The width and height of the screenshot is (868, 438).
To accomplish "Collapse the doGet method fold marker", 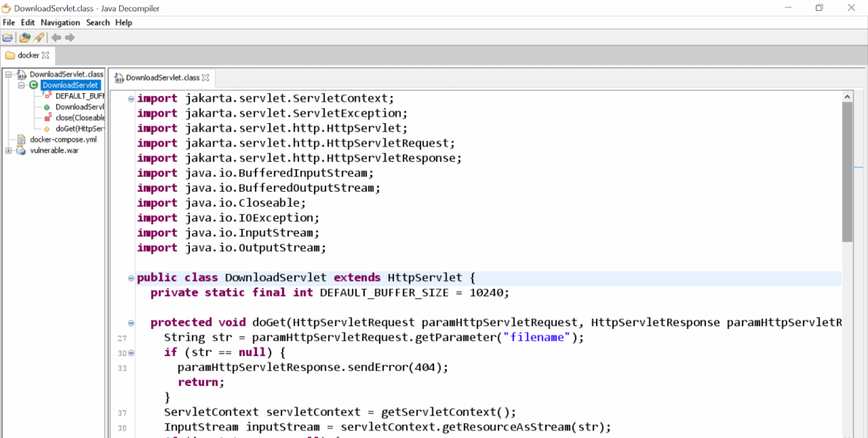I will (131, 322).
